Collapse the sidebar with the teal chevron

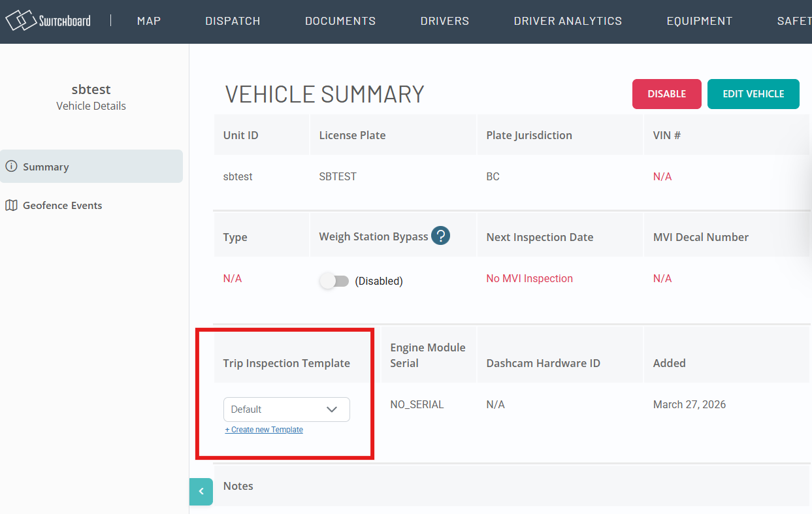(x=201, y=492)
